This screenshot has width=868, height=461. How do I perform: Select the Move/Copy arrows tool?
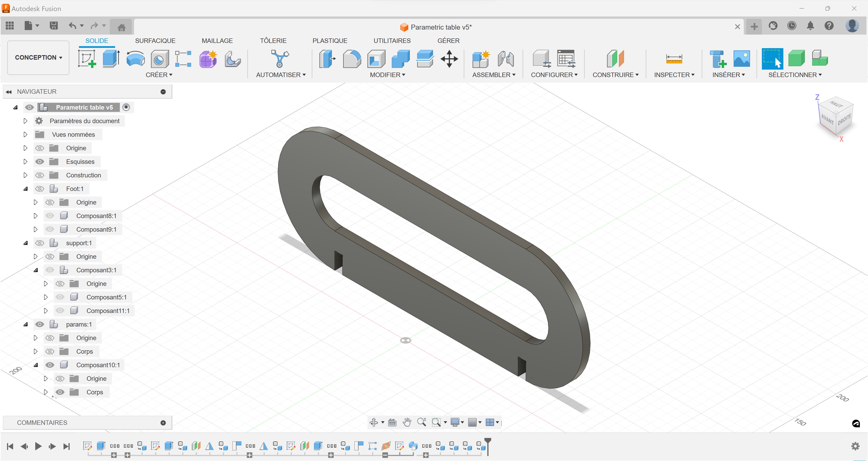449,59
